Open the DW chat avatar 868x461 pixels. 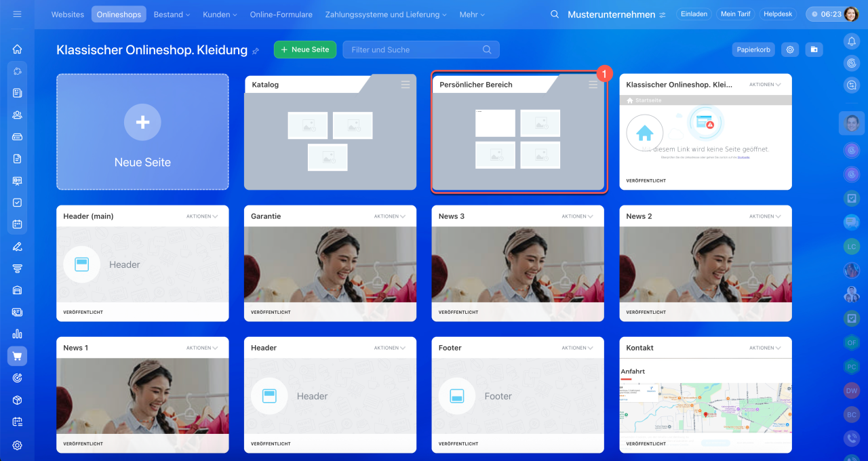852,390
